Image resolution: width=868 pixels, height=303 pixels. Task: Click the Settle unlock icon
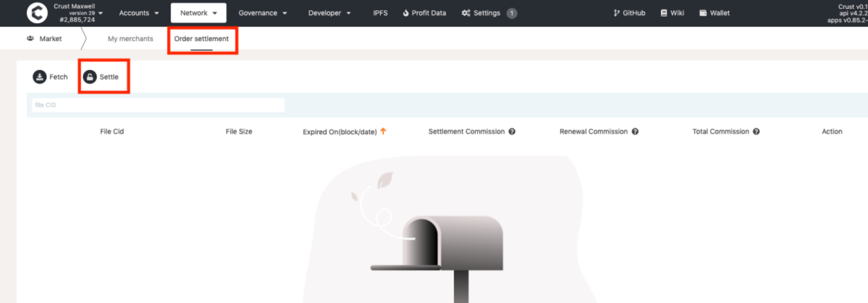pyautogui.click(x=90, y=77)
